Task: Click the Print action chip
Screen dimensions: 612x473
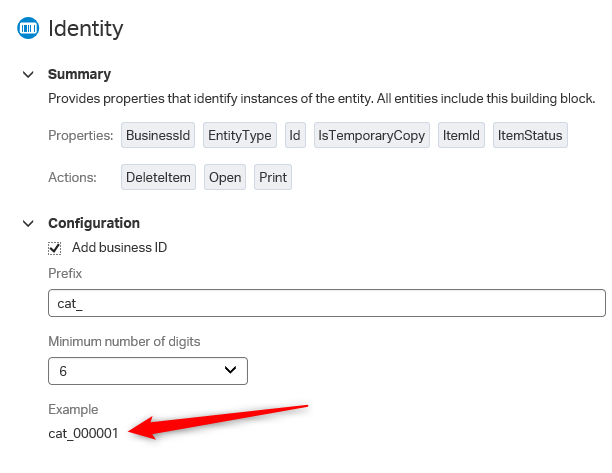Action: (x=273, y=177)
